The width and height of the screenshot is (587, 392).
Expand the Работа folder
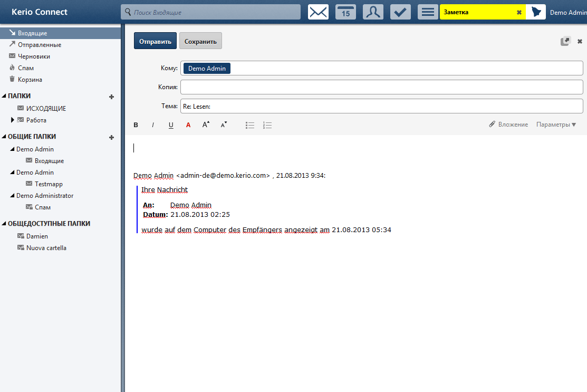(x=12, y=120)
